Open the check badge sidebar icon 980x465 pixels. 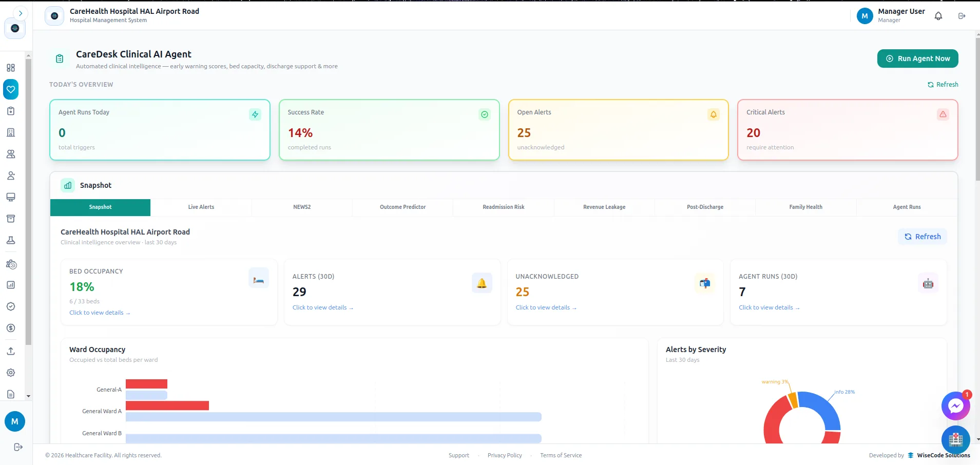(x=11, y=306)
